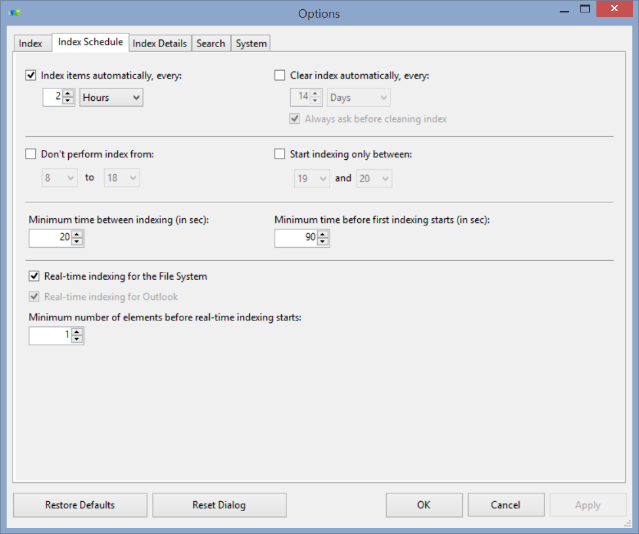Viewport: 639px width, 534px height.
Task: Click the minimum elements field showing 1
Action: click(51, 336)
